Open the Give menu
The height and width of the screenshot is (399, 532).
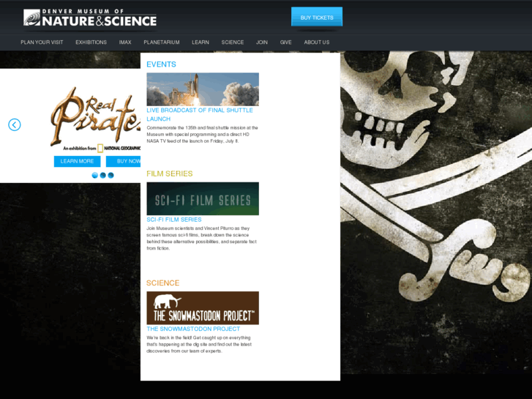(x=285, y=42)
